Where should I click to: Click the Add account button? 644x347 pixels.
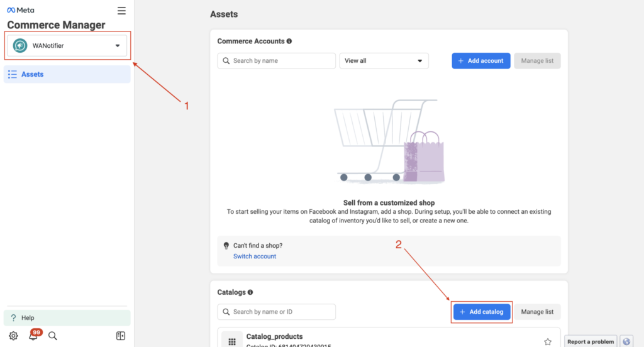[481, 61]
